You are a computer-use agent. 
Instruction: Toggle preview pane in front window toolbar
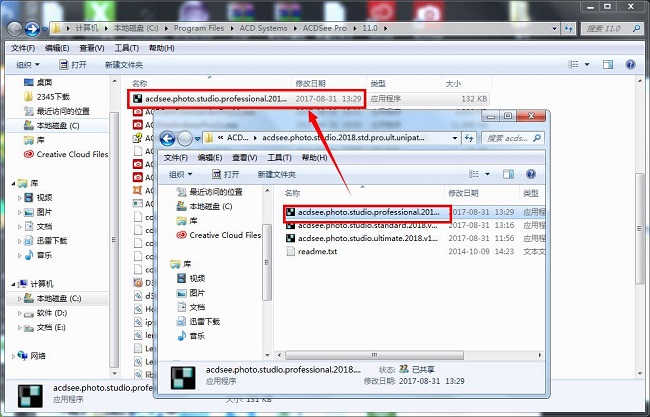[508, 174]
